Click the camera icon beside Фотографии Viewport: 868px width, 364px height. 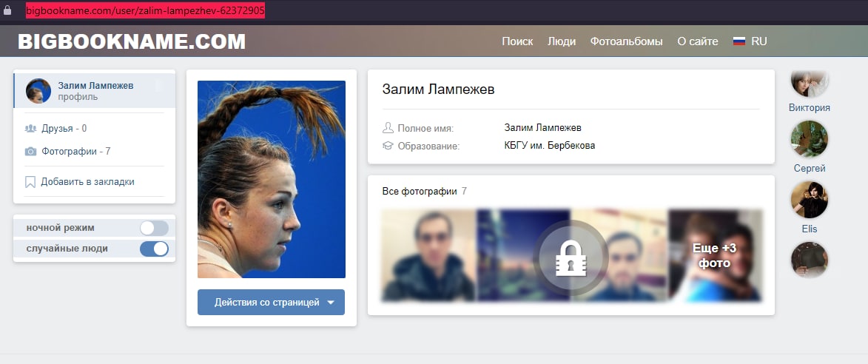30,151
